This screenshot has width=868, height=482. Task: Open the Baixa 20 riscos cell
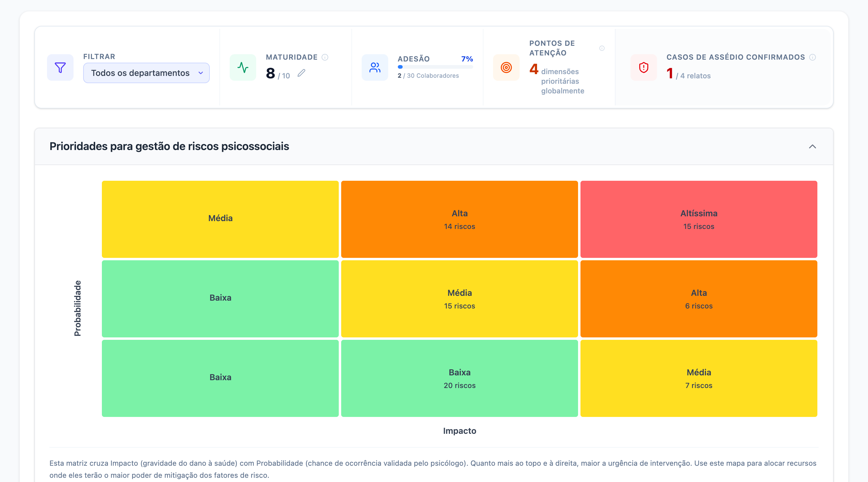click(459, 378)
